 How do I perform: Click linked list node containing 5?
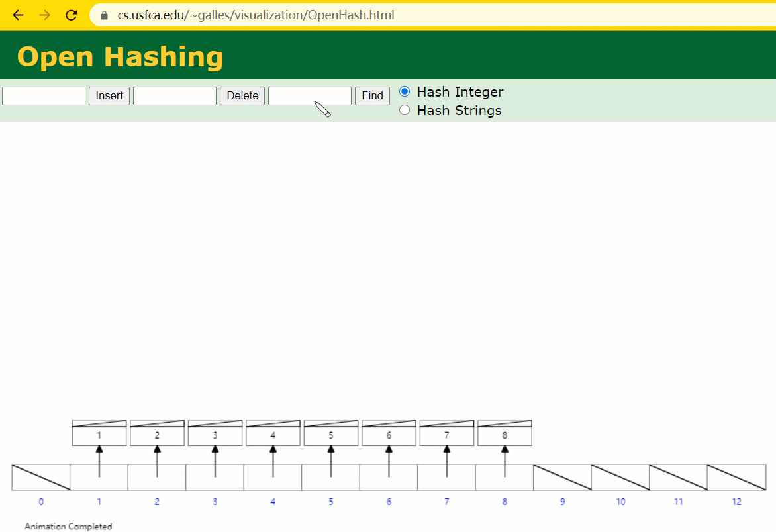coord(331,433)
